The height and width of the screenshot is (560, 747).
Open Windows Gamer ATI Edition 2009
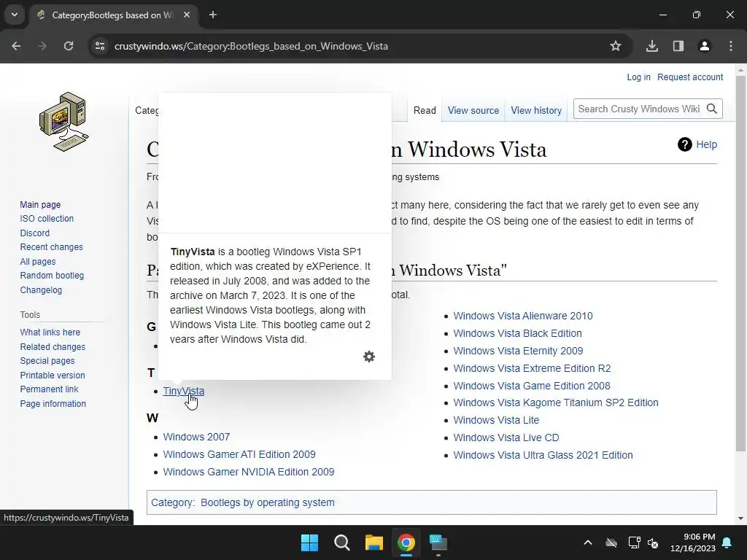239,454
